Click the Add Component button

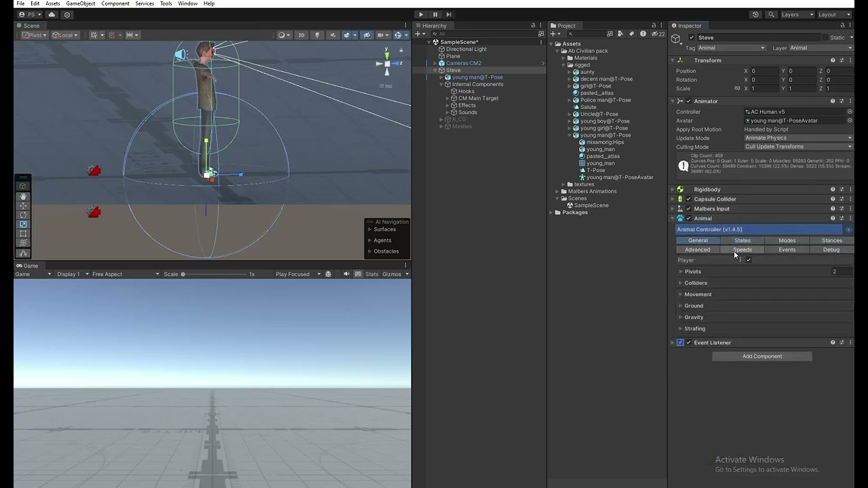click(762, 357)
